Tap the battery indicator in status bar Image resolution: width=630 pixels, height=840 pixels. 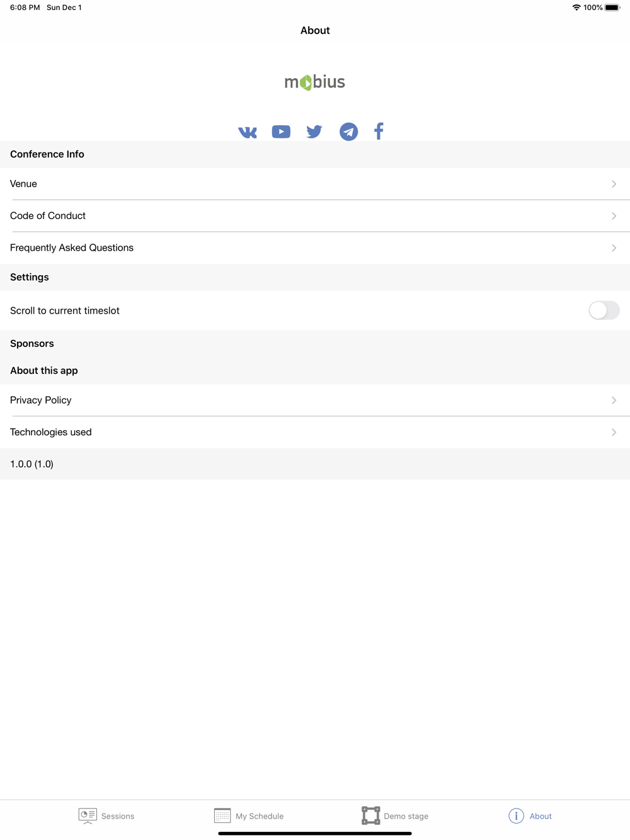(x=612, y=8)
